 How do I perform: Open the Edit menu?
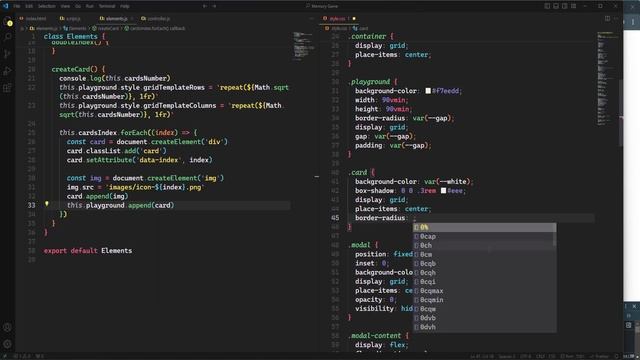(x=29, y=6)
